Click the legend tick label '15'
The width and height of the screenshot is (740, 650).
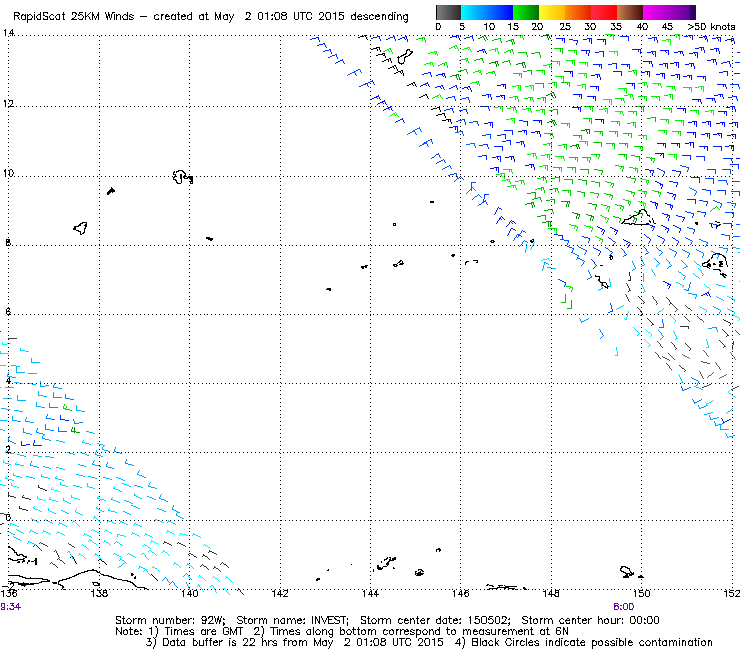point(513,27)
